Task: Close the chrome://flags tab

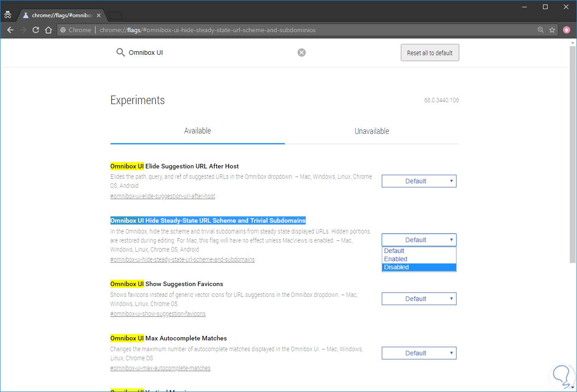Action: (99, 15)
